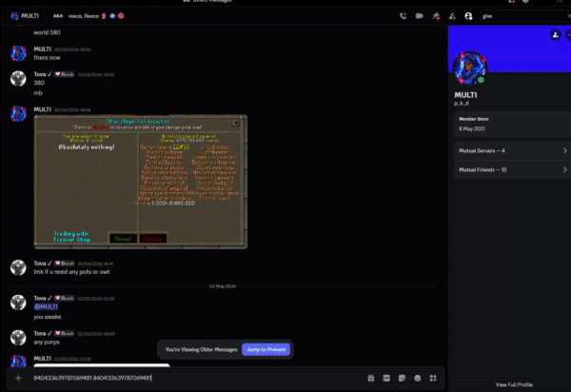Add friends to DM icon

452,16
